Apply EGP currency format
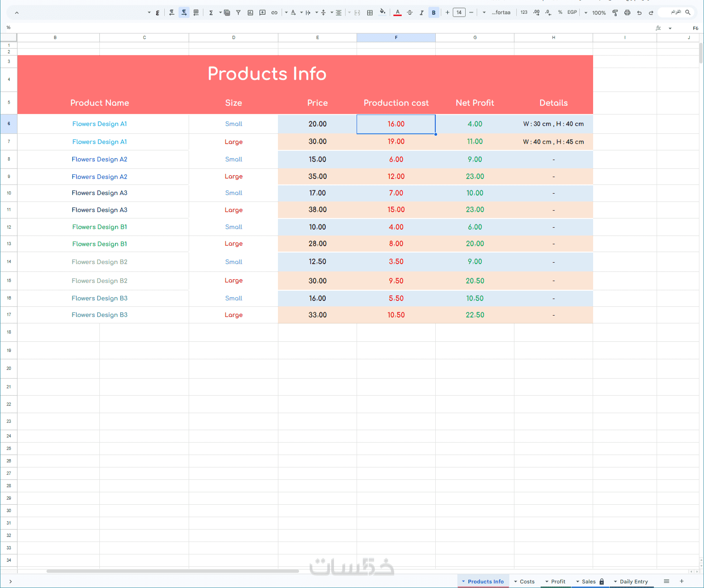The image size is (704, 588). click(572, 12)
